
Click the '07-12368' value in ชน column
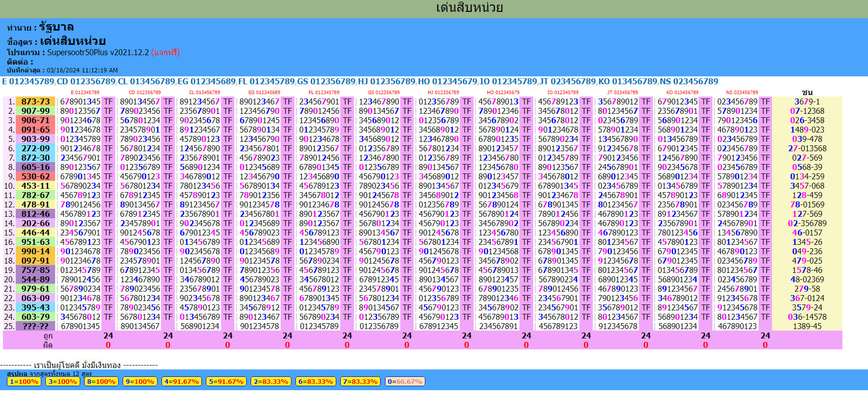pyautogui.click(x=807, y=111)
